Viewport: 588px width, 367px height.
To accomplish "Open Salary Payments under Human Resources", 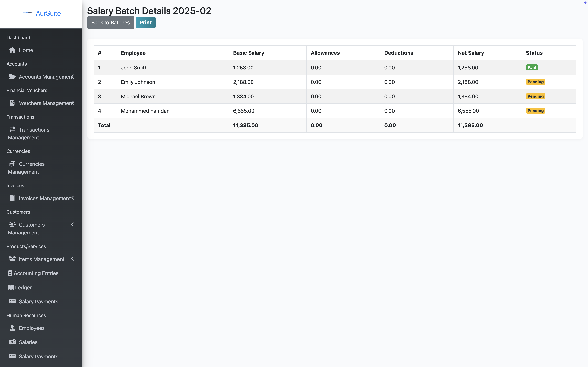I will coord(38,356).
